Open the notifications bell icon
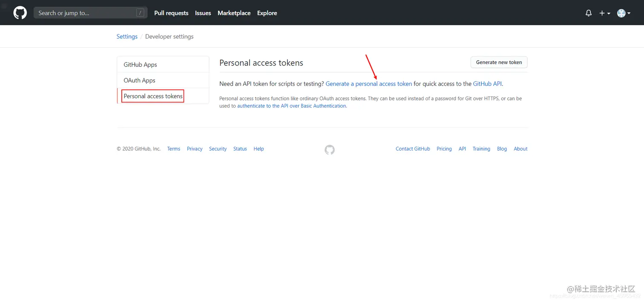Image resolution: width=644 pixels, height=302 pixels. click(x=589, y=13)
